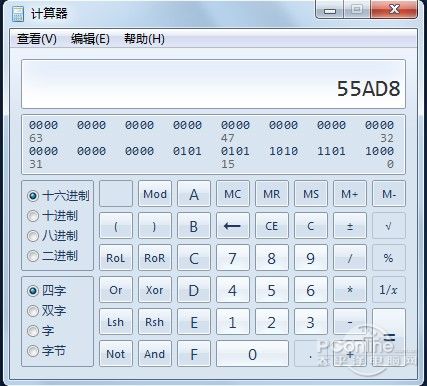Click the multiply (*) key

click(x=350, y=290)
